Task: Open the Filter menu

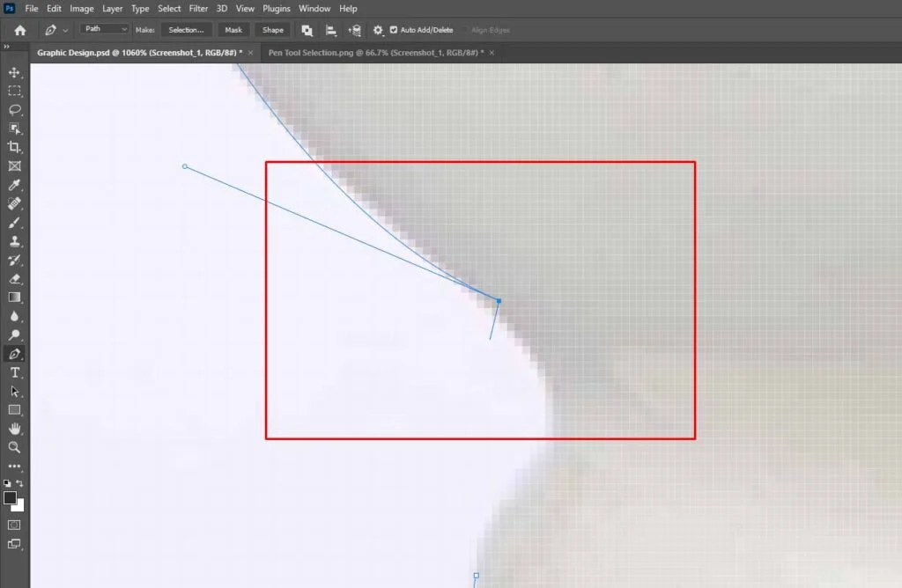Action: tap(198, 8)
